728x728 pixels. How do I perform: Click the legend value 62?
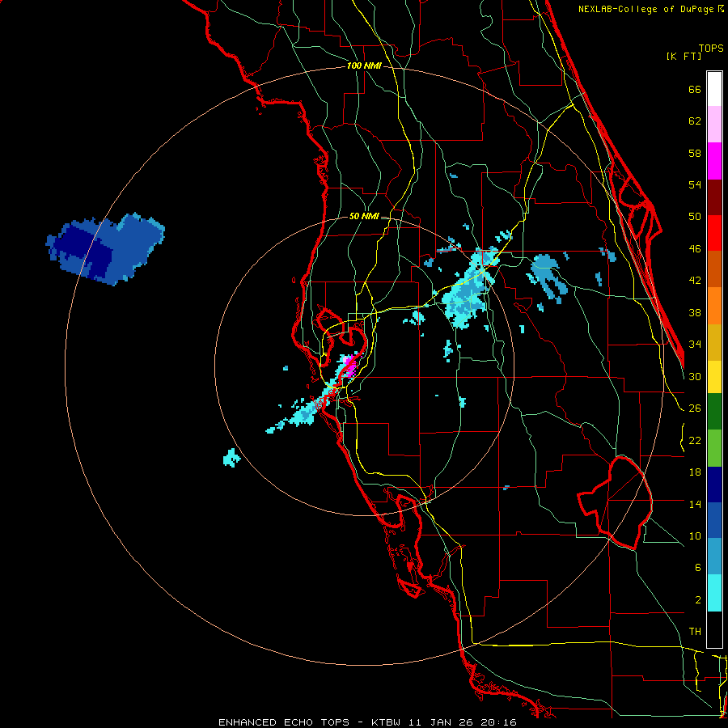[x=695, y=121]
